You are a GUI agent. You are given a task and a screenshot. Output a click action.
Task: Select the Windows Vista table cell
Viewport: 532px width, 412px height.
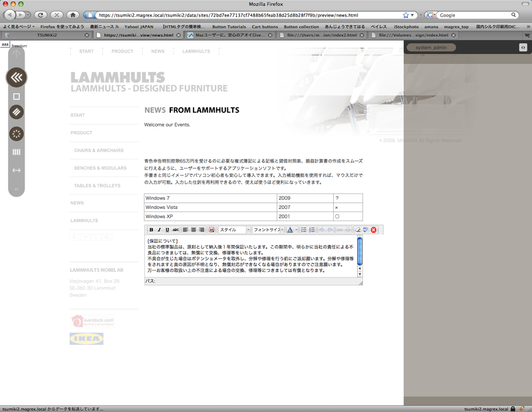(x=210, y=207)
